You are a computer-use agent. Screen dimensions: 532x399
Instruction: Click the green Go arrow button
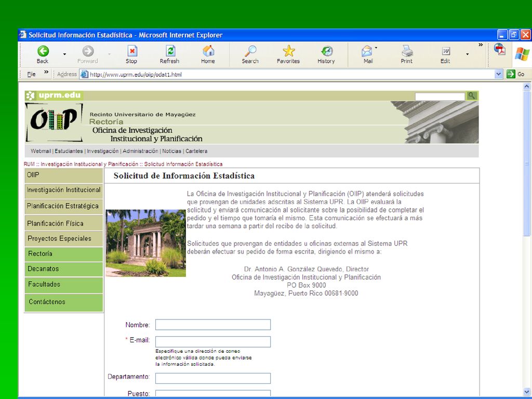coord(511,74)
